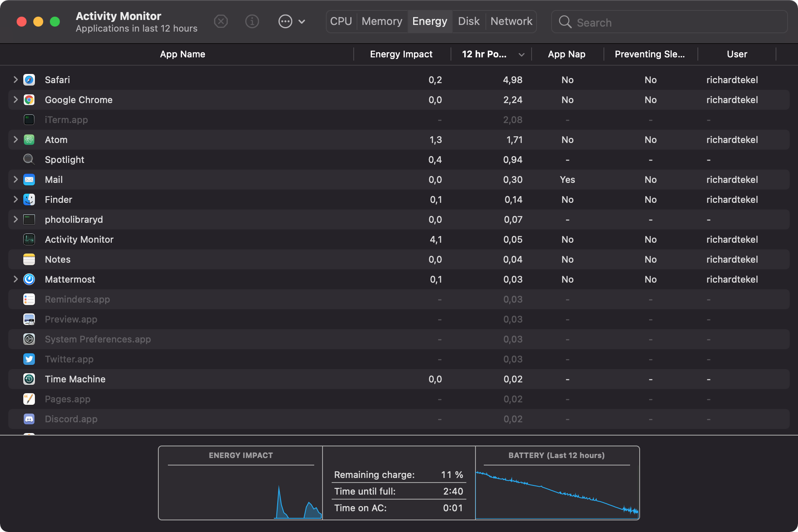Click the Time until full 2:40 value
The width and height of the screenshot is (798, 532).
[x=453, y=491]
